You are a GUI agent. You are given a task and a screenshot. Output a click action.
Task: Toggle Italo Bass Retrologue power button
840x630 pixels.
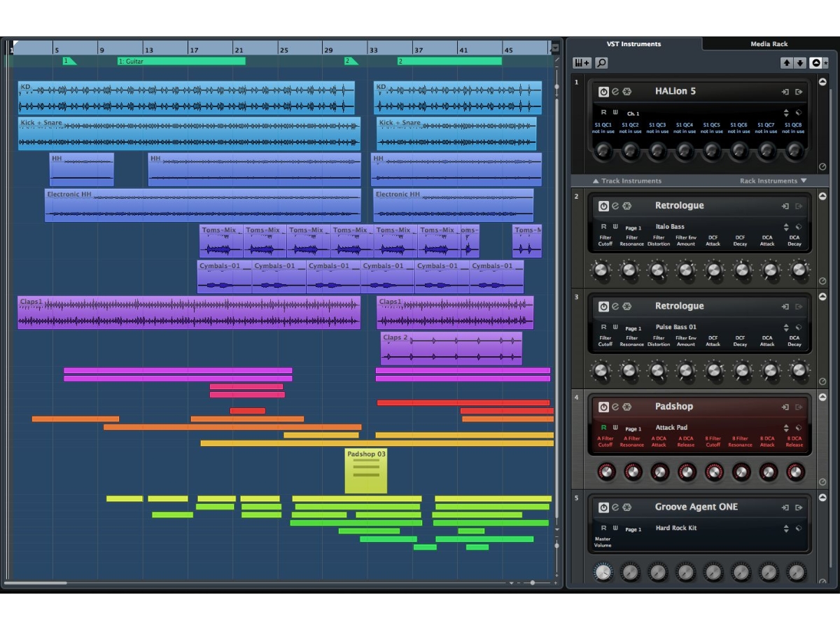coord(603,206)
